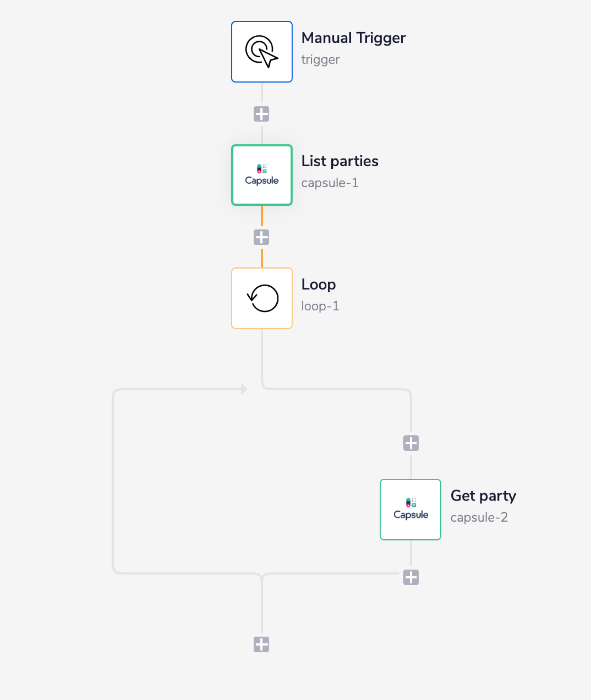Click the "Loop" step title
Screen dimensions: 591x700
tap(318, 284)
